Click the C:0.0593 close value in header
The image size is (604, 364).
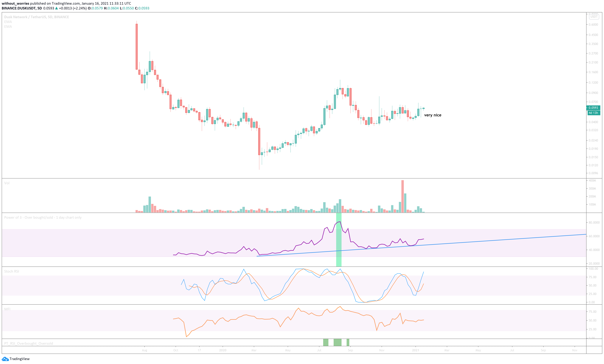142,8
